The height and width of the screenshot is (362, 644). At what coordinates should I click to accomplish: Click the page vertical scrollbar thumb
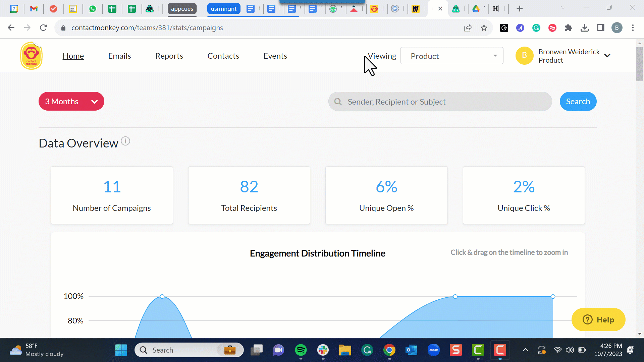point(640,64)
